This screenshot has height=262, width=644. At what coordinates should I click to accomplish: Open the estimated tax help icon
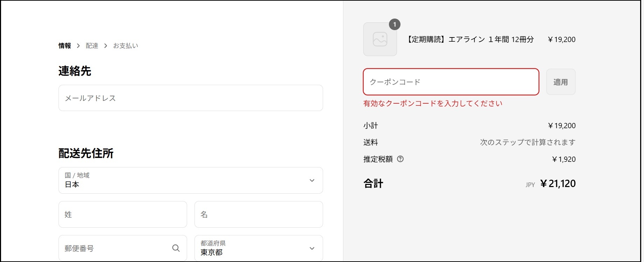pos(400,159)
